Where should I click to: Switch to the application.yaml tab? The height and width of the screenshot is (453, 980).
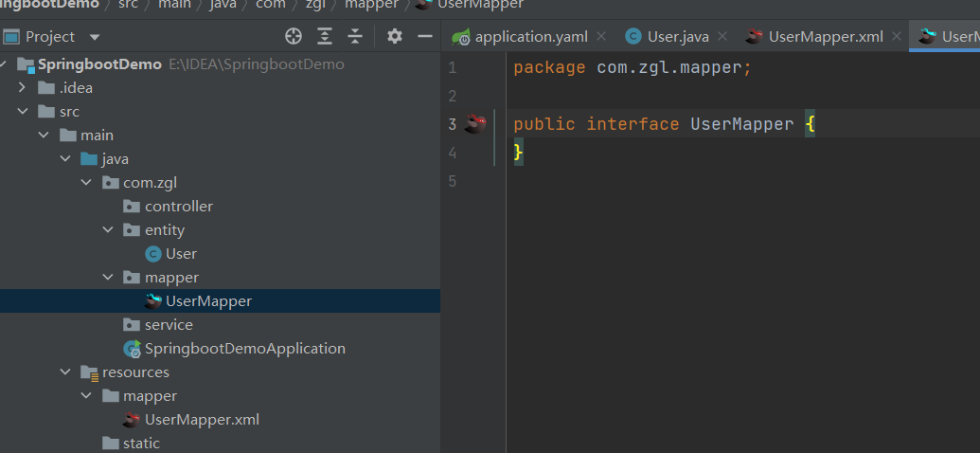530,37
